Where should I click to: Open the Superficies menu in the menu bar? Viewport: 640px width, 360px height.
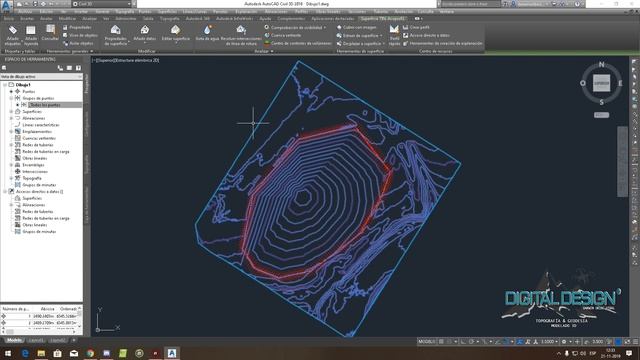click(x=167, y=12)
